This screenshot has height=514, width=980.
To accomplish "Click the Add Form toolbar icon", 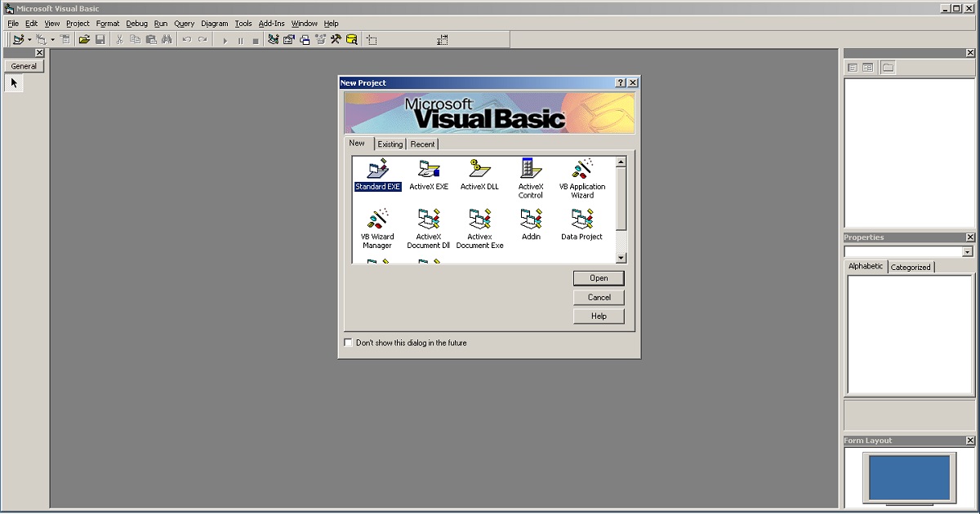I will click(x=41, y=39).
